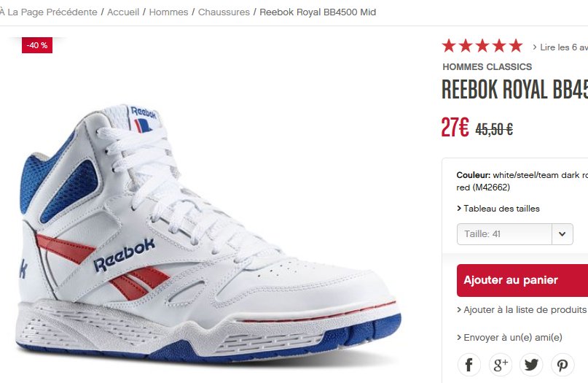
Task: Open the Lire les avis reviews link
Action: point(562,47)
